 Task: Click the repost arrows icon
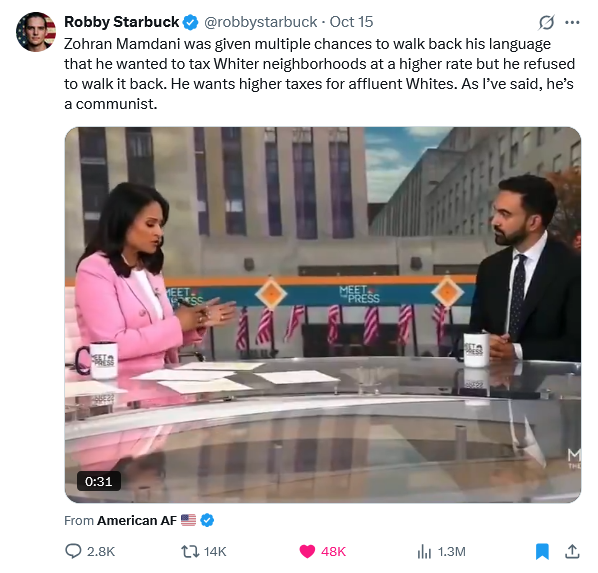pos(189,551)
